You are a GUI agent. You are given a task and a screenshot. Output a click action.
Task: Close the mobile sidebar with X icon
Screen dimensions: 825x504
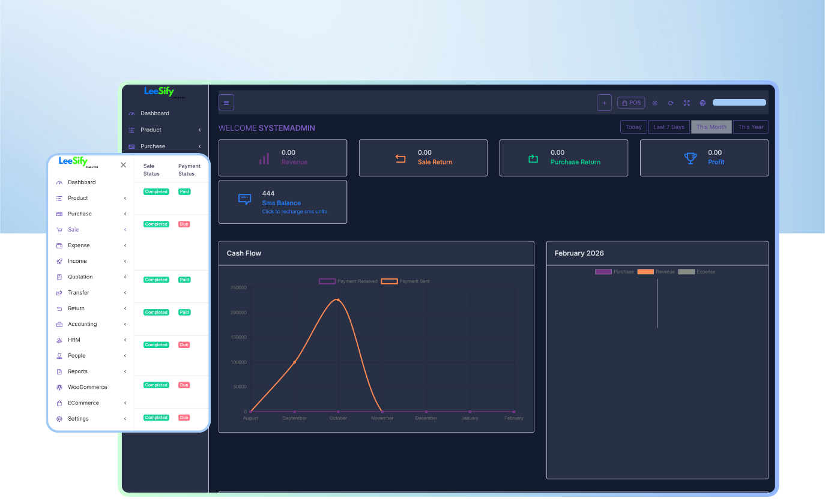pyautogui.click(x=123, y=165)
